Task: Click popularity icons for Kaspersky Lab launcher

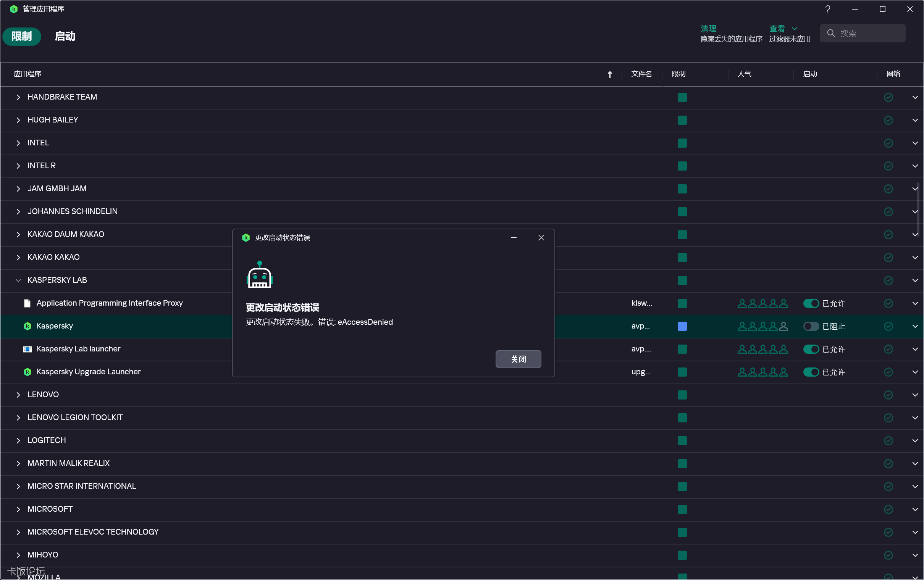Action: 762,349
